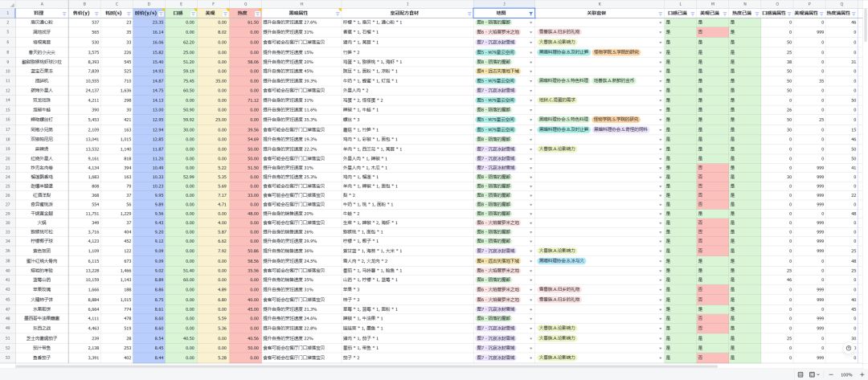Open 地图 column J dropdown in row 20
The width and height of the screenshot is (868, 380).
(x=531, y=158)
